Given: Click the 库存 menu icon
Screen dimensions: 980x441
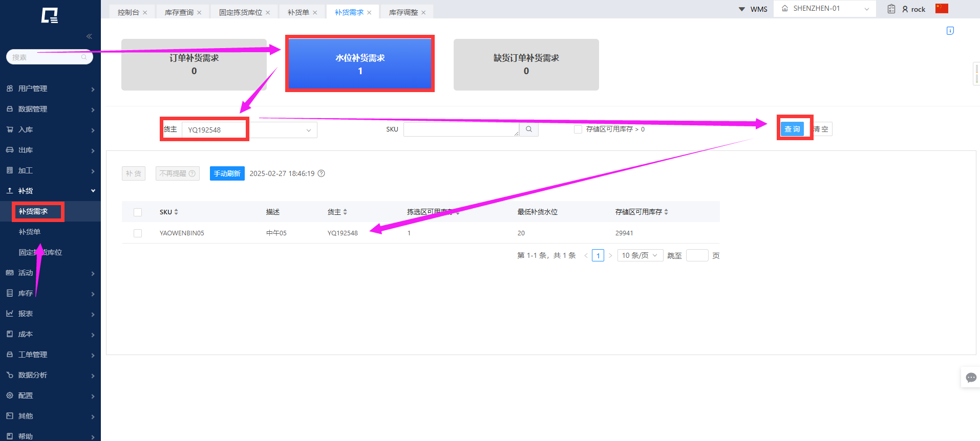Looking at the screenshot, I should pyautogui.click(x=10, y=293).
